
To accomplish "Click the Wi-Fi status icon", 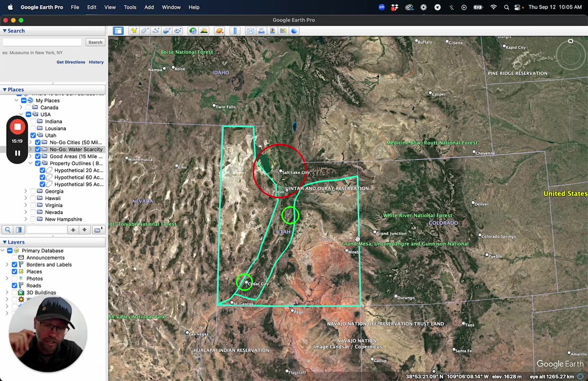I will click(x=494, y=7).
